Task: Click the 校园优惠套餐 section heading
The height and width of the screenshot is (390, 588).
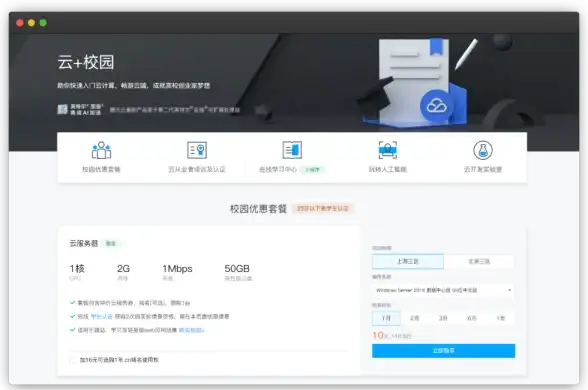Action: (x=258, y=209)
